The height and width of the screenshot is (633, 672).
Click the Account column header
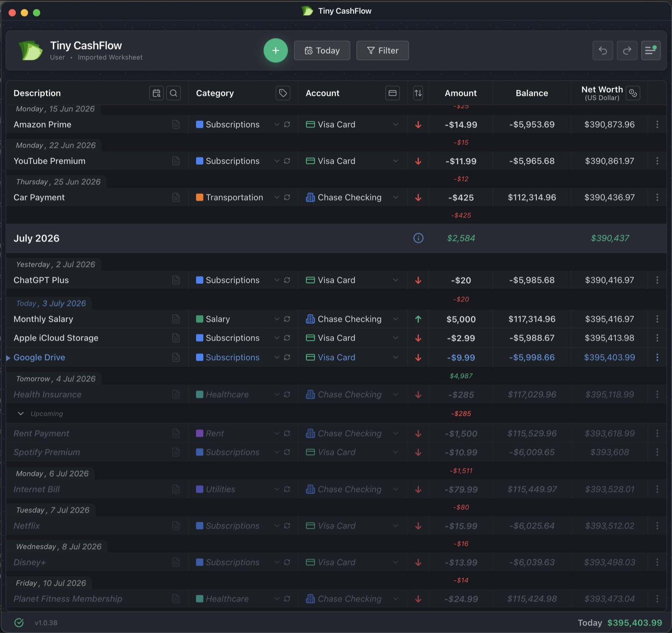coord(323,93)
